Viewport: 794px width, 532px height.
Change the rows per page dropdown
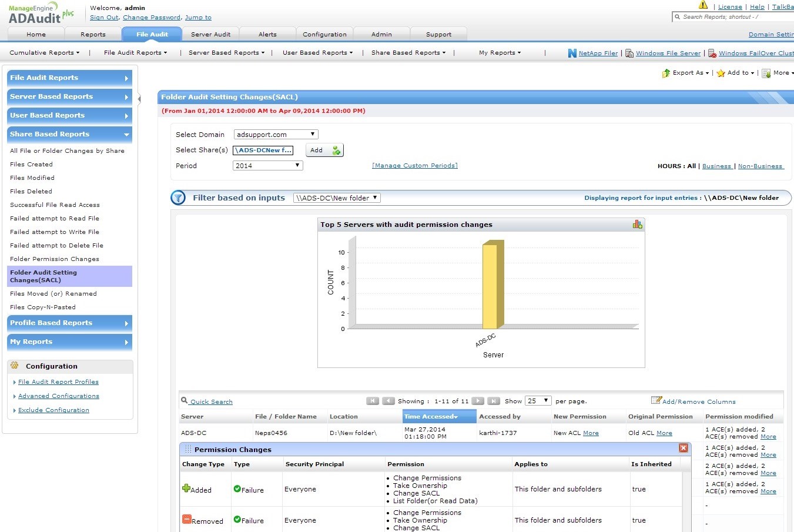point(538,401)
